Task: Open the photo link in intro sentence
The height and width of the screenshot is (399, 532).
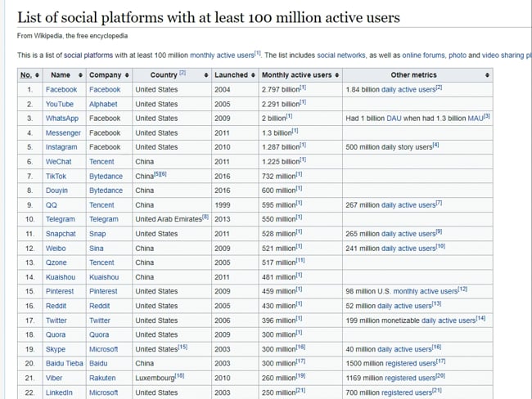Action: (458, 56)
